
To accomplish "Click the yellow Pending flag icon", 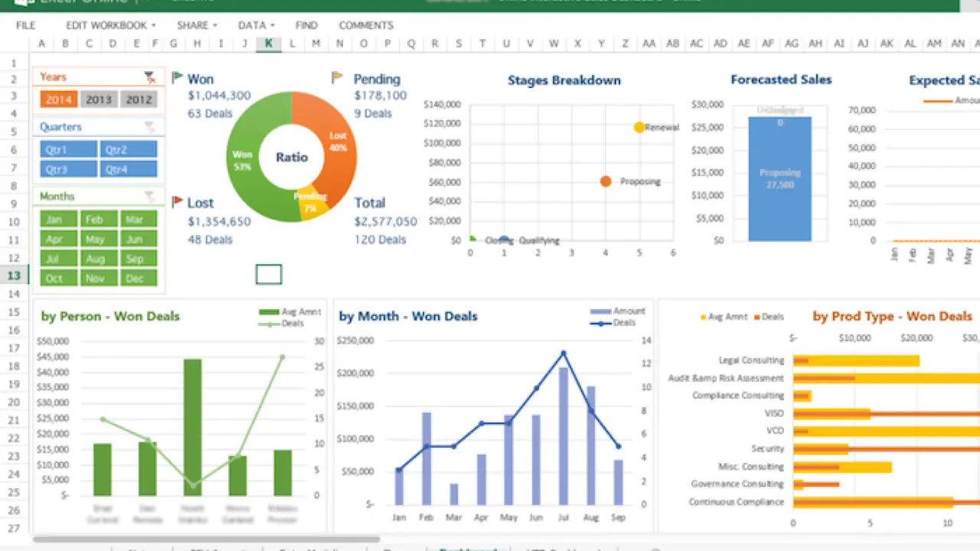I will pos(337,77).
